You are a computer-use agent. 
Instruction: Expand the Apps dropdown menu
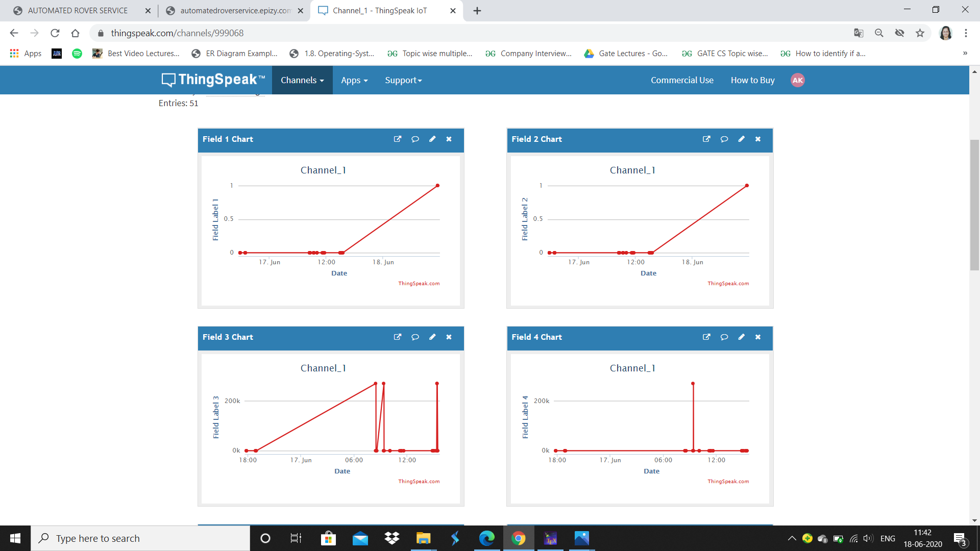coord(354,80)
